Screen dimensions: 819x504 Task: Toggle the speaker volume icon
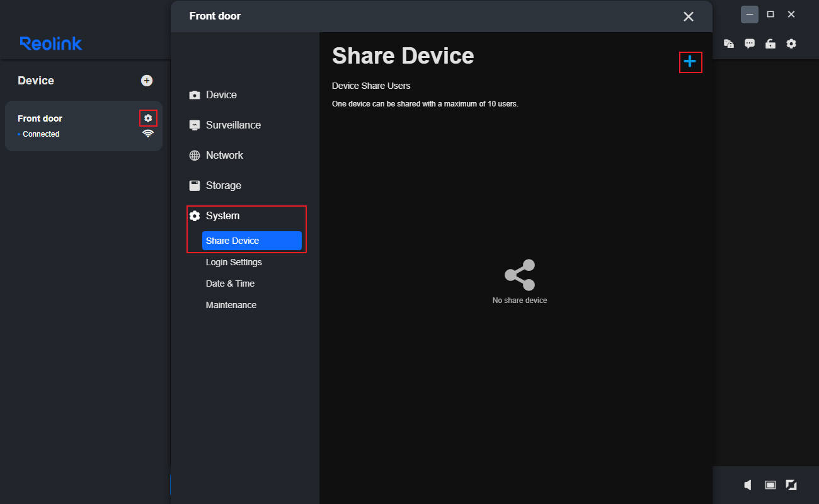click(x=748, y=484)
